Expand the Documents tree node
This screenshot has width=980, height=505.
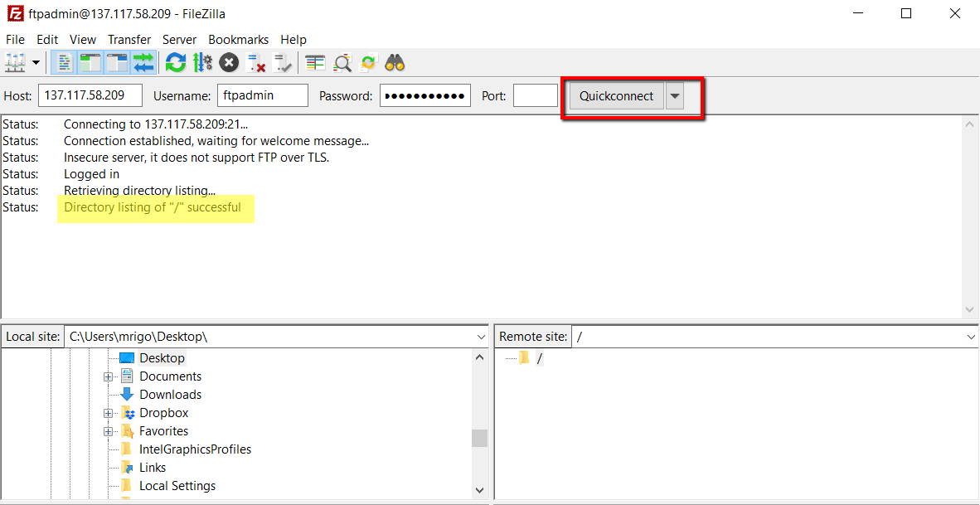click(108, 376)
